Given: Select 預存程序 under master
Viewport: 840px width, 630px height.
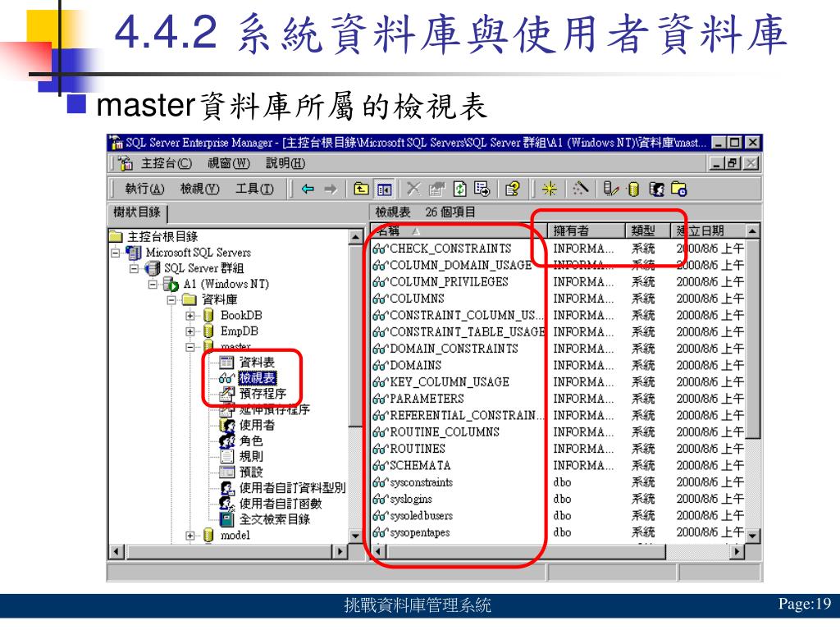Looking at the screenshot, I should [262, 394].
